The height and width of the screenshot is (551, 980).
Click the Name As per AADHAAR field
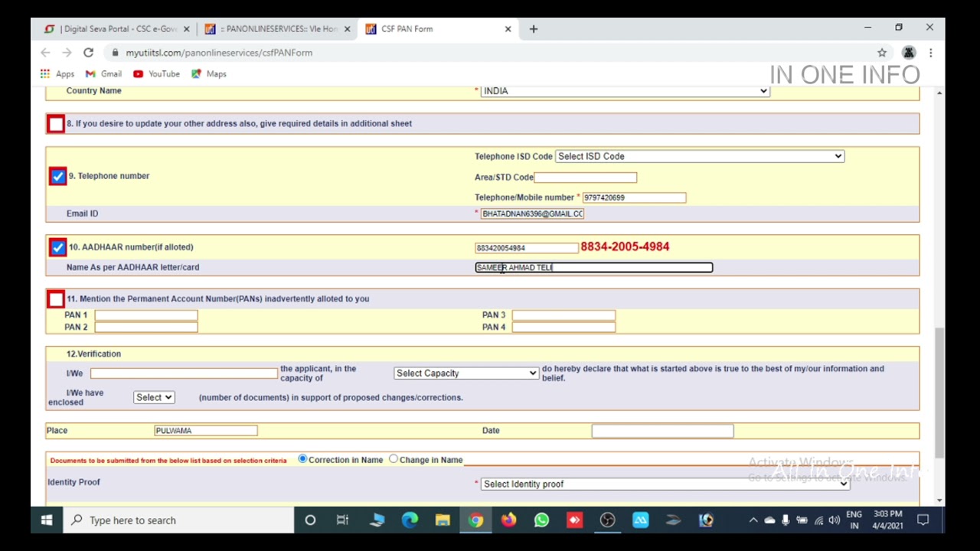coord(593,268)
